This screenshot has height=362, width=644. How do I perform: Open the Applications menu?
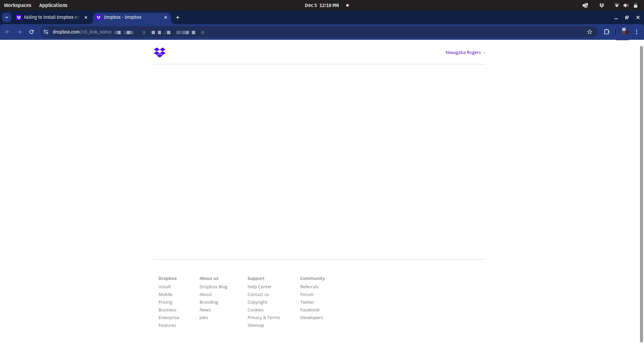(x=53, y=5)
